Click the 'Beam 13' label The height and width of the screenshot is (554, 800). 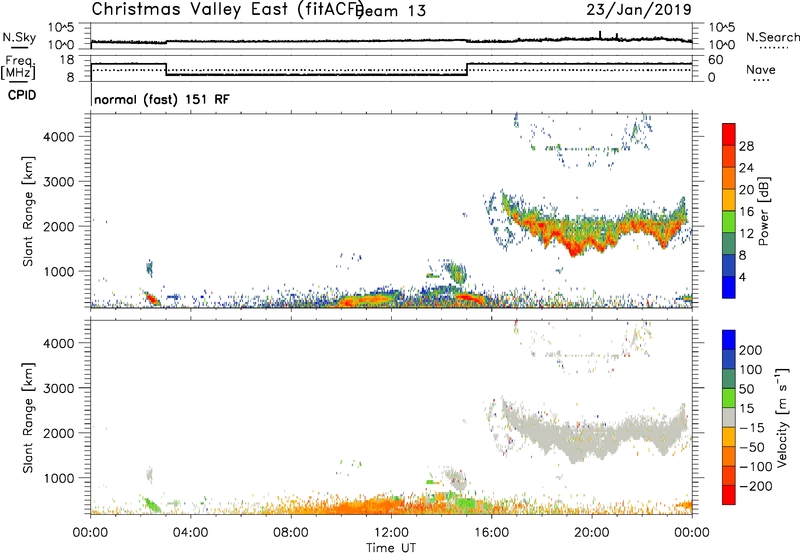(x=391, y=11)
